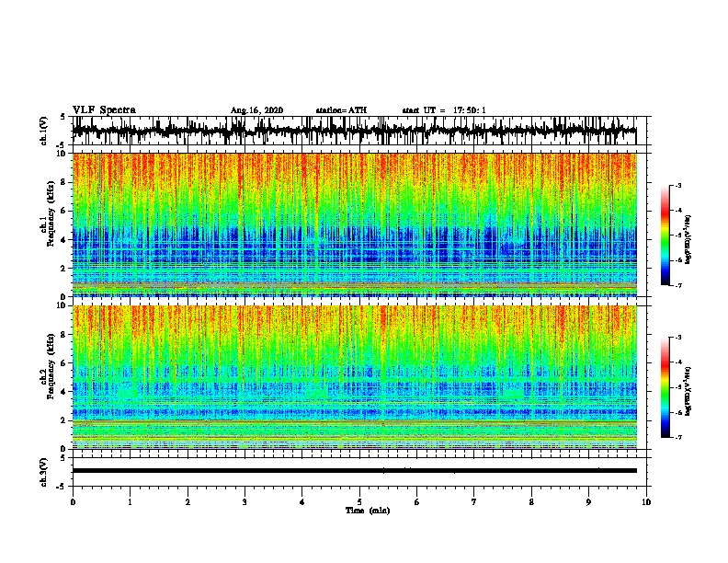Click the time axis tick label '8'

(x=531, y=502)
